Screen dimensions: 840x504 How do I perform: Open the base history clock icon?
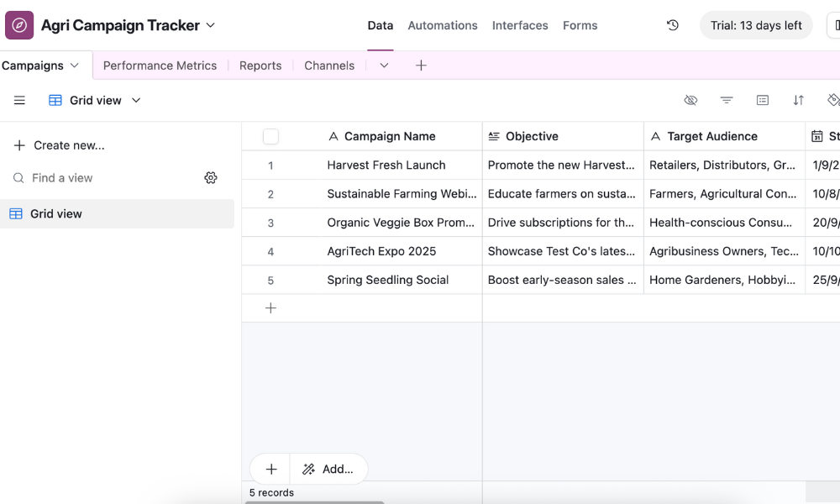(x=673, y=25)
